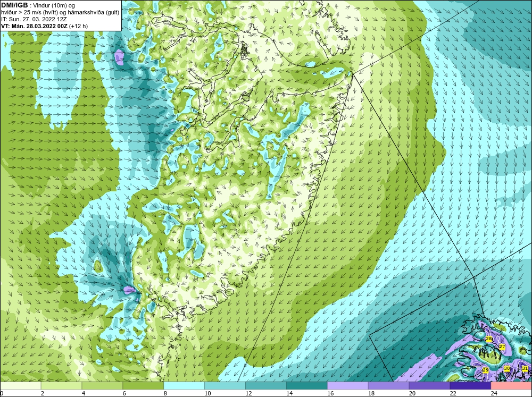Click the legend scale number 22
This screenshot has height=397, width=532.
(453, 393)
